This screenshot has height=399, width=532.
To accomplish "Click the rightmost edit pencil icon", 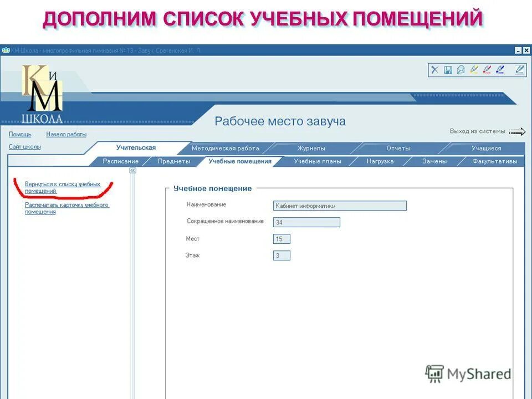I will tap(519, 69).
